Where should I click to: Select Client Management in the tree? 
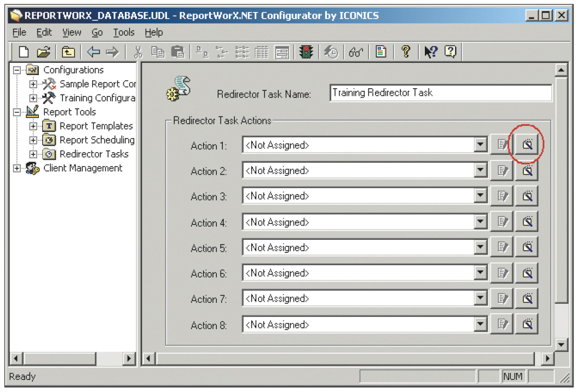pyautogui.click(x=83, y=168)
